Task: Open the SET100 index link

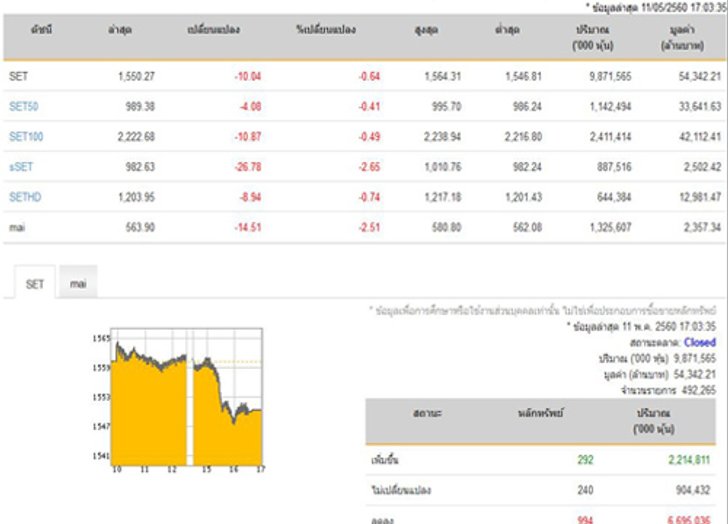Action: click(x=26, y=136)
